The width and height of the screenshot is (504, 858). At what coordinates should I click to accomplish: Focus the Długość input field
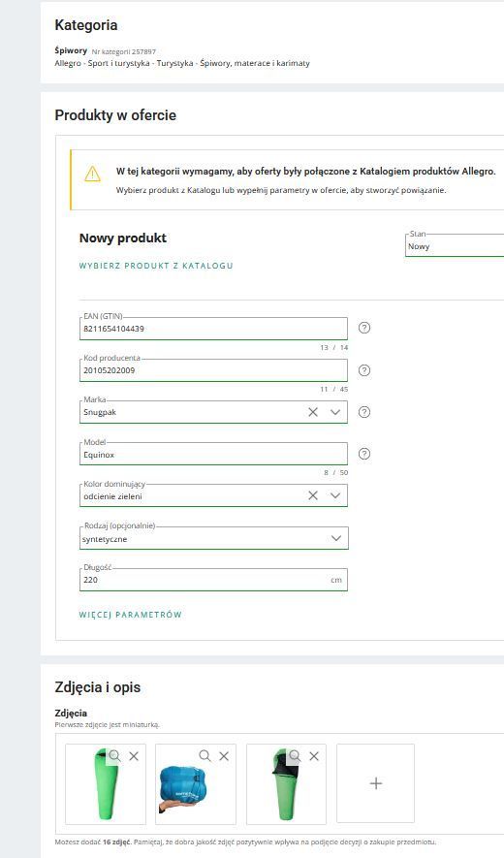[213, 580]
